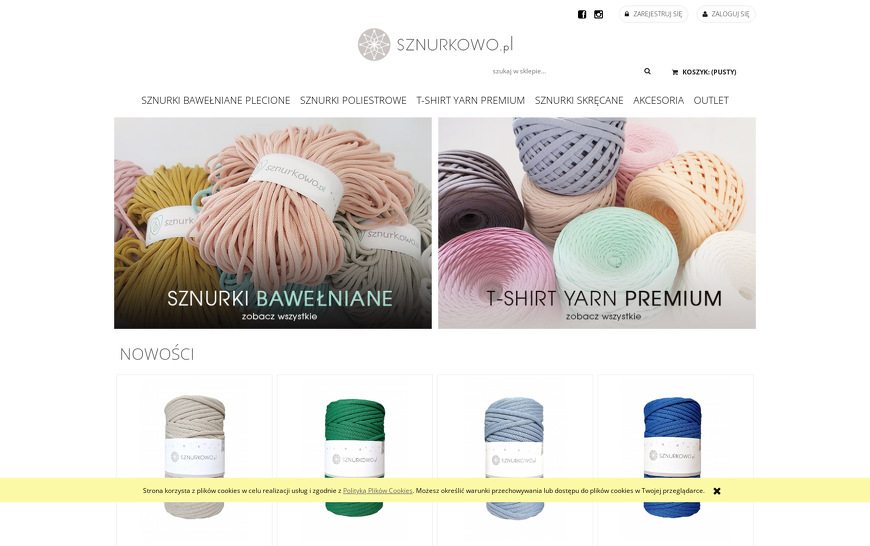Close the cookies notice bar
This screenshot has width=870, height=546.
tap(717, 491)
